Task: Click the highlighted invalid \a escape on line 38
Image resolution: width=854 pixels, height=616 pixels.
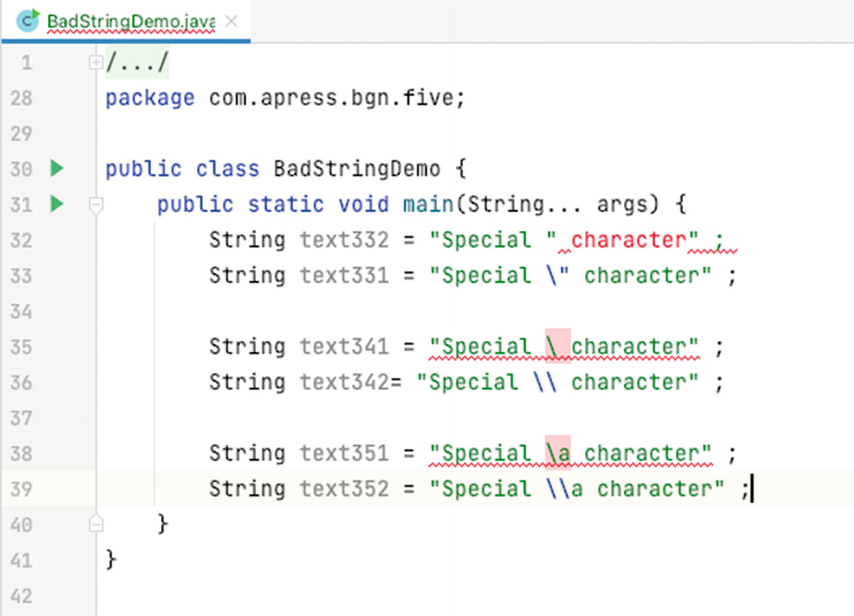Action: (x=558, y=453)
